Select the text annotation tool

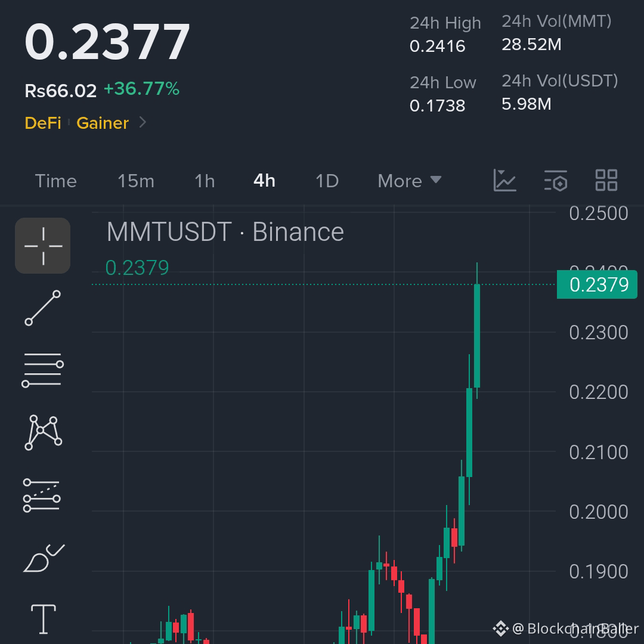click(44, 619)
